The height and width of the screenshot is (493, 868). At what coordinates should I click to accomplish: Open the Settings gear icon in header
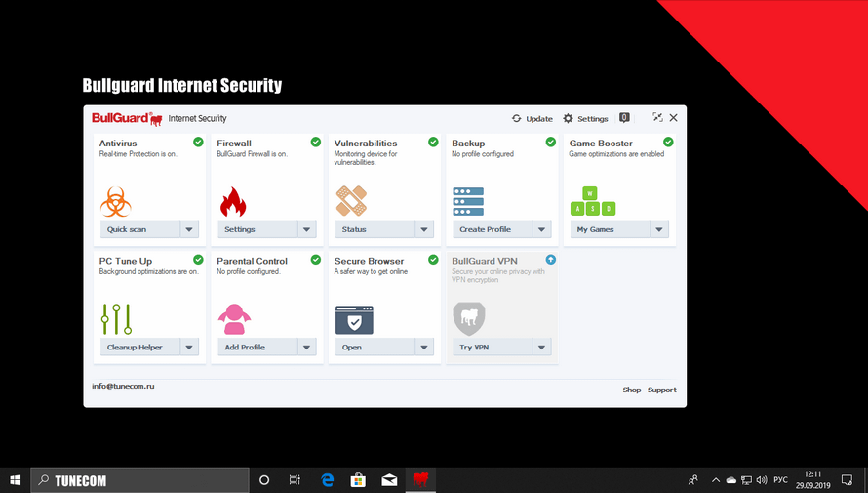(x=568, y=118)
